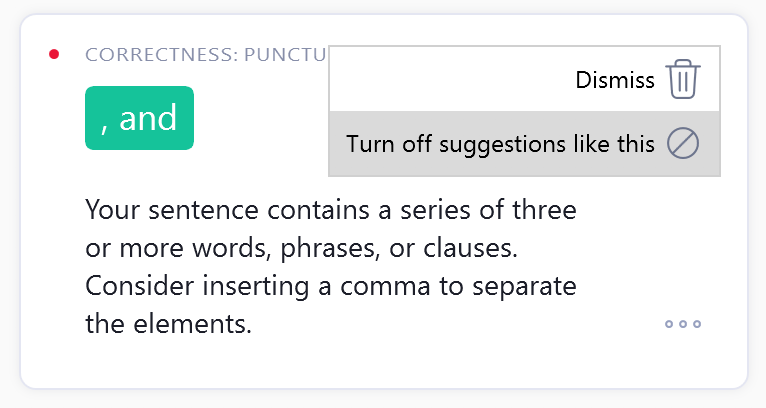766x408 pixels.
Task: Click the trash can icon beside Dismiss
Action: point(683,79)
